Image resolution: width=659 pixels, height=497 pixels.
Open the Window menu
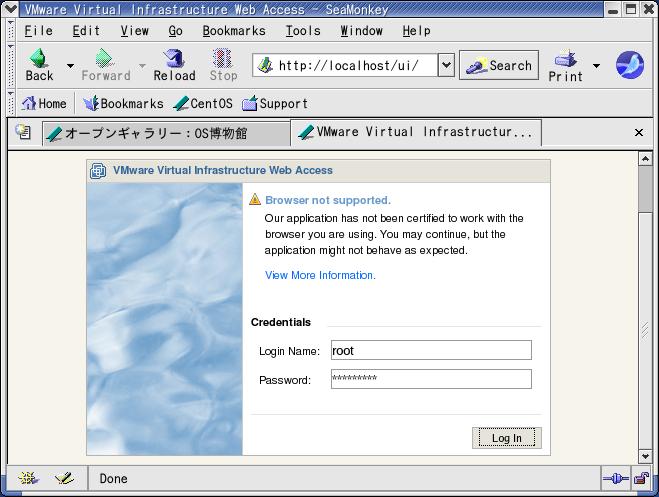361,31
